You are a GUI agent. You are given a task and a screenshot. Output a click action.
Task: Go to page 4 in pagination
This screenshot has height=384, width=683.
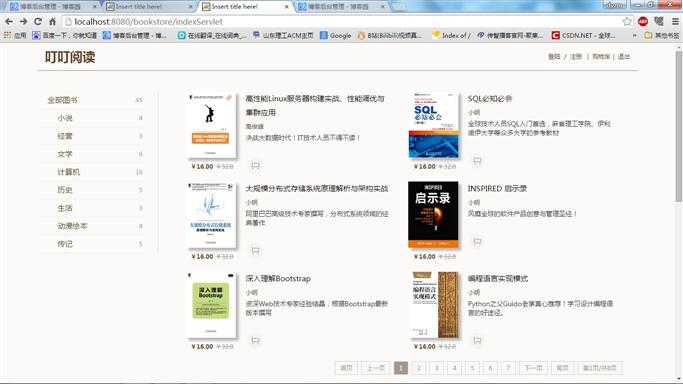tap(454, 368)
